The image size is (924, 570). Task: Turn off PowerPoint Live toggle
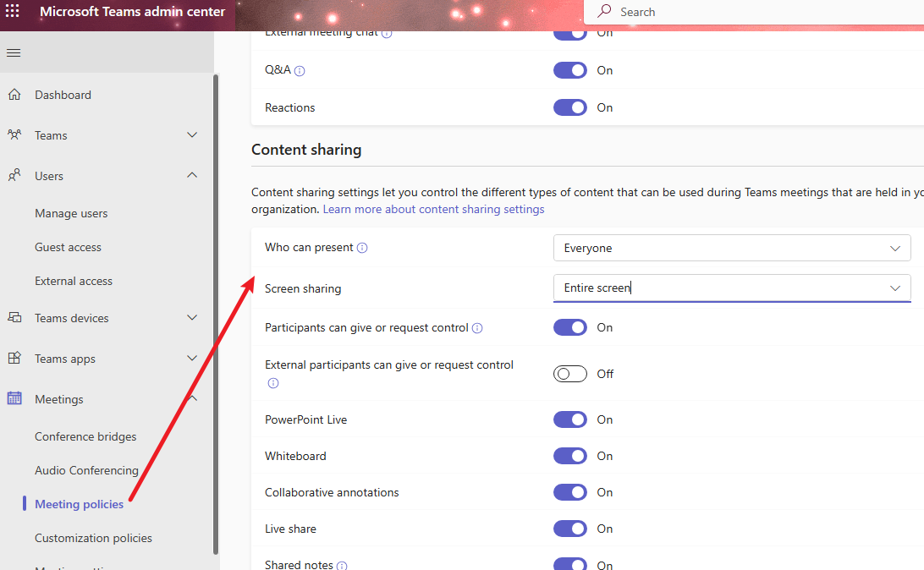click(x=569, y=419)
